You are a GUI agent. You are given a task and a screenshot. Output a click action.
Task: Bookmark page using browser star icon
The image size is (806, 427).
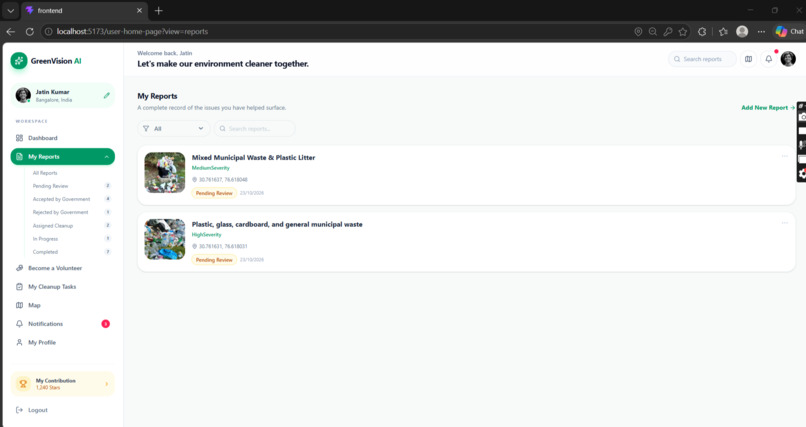coord(683,31)
